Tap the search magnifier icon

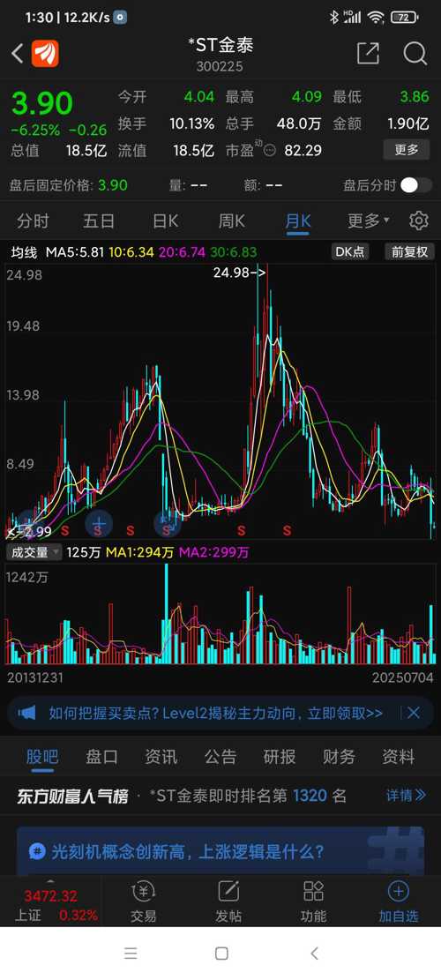point(415,54)
